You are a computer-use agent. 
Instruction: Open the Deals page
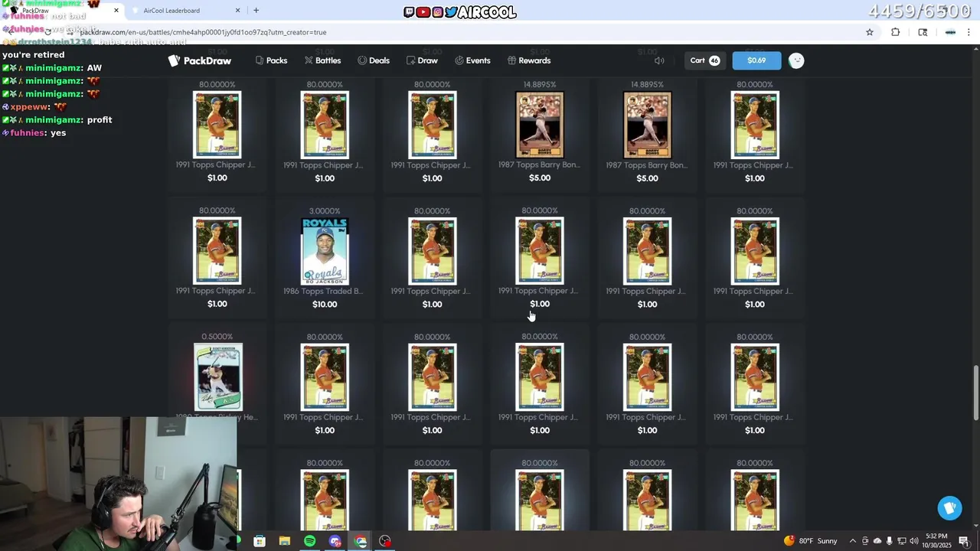click(x=374, y=60)
